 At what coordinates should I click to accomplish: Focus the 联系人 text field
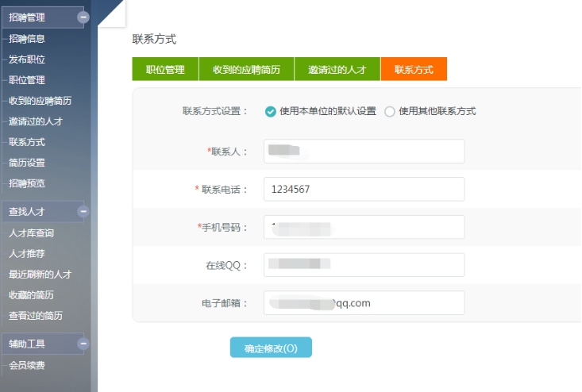tap(364, 152)
